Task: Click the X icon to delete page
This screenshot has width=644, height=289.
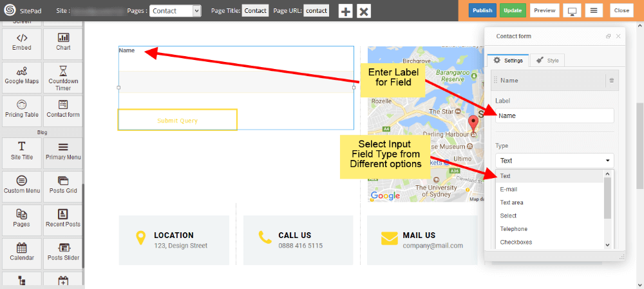Action: pos(364,11)
